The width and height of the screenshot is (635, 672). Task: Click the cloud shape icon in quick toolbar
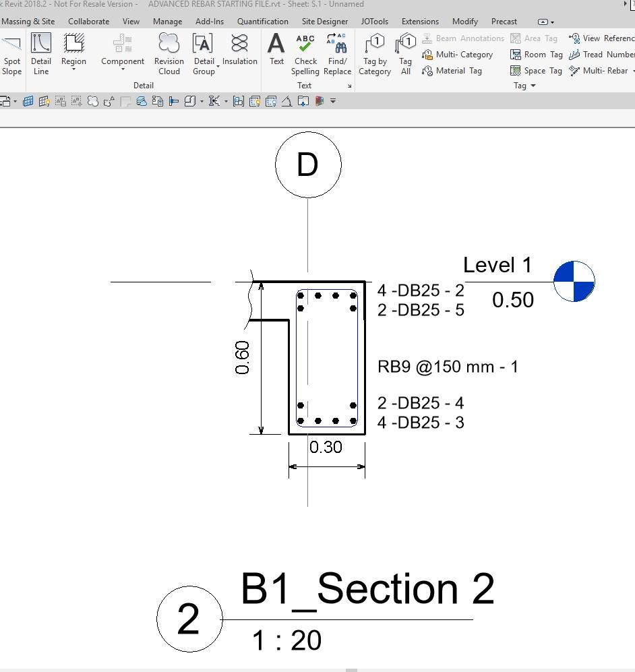[x=92, y=102]
